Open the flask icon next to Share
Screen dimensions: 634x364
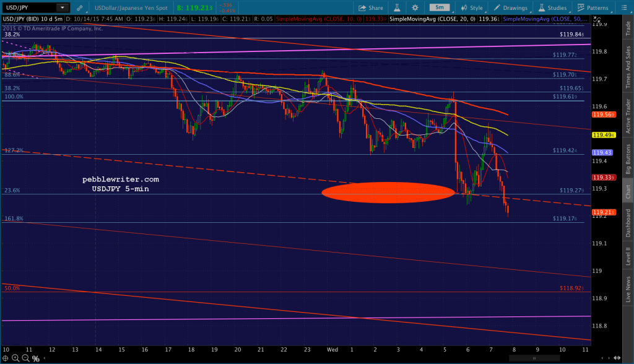tap(397, 7)
